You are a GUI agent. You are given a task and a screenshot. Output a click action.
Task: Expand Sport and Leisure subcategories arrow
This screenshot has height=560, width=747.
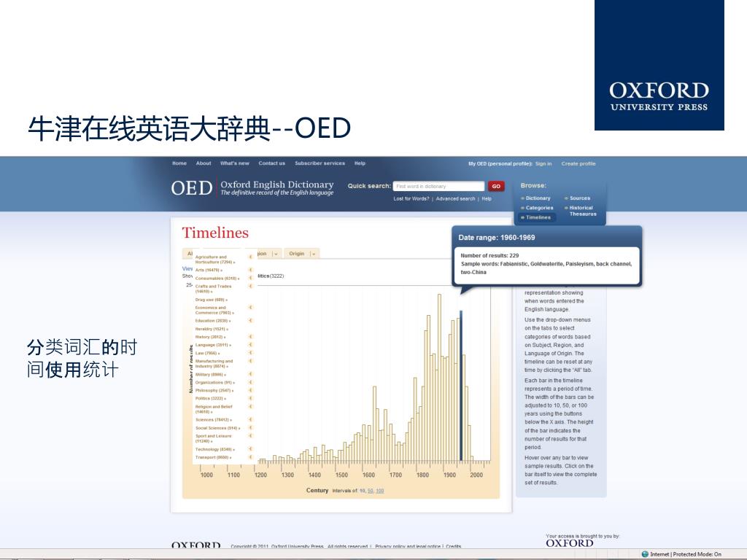point(251,436)
